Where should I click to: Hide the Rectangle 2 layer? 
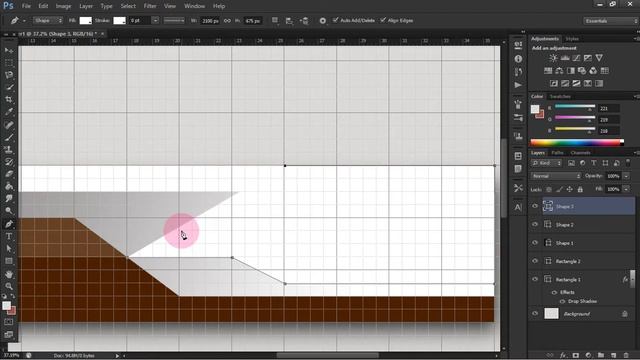click(535, 261)
